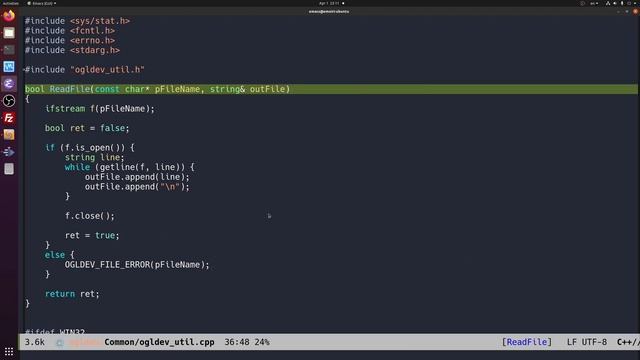Click the 24% buffer position indicator
This screenshot has width=640, height=360.
[x=262, y=342]
